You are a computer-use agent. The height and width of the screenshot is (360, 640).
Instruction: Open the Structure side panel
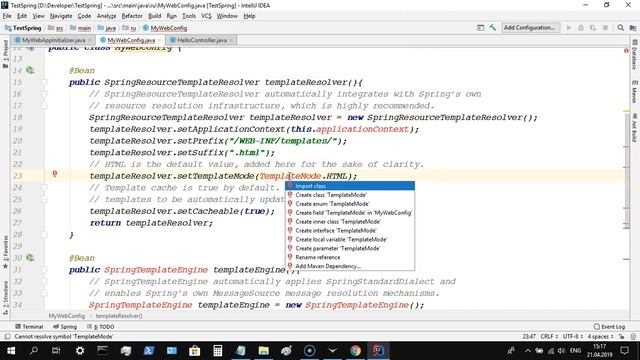click(5, 297)
